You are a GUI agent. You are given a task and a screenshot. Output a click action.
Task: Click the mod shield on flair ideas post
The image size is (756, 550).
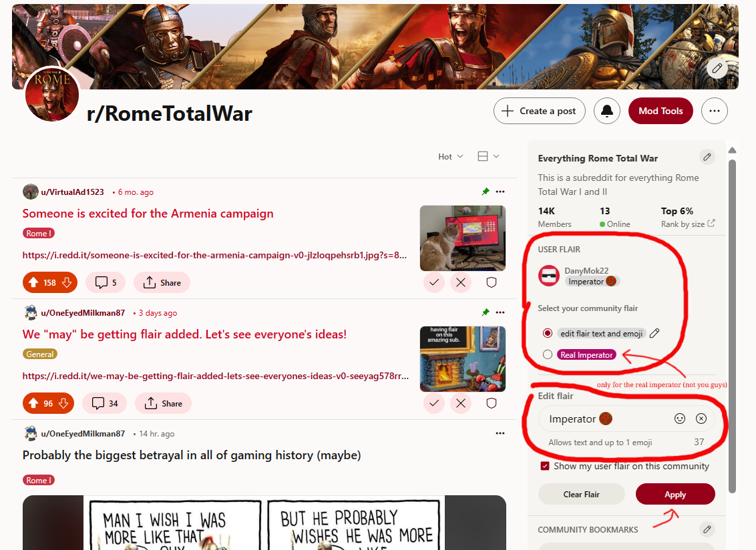492,403
